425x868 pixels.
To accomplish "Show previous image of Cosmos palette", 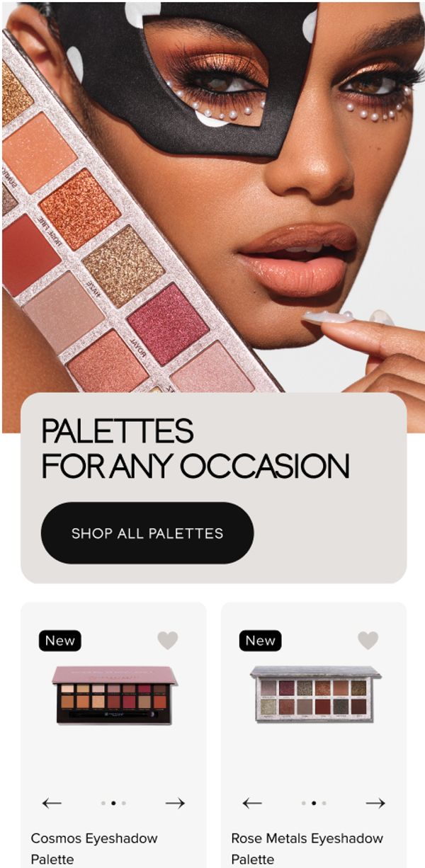I will tap(52, 803).
